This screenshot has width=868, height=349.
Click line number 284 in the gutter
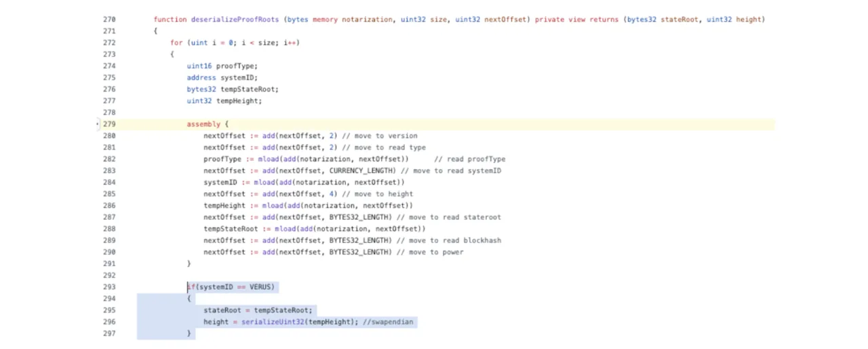click(x=109, y=183)
